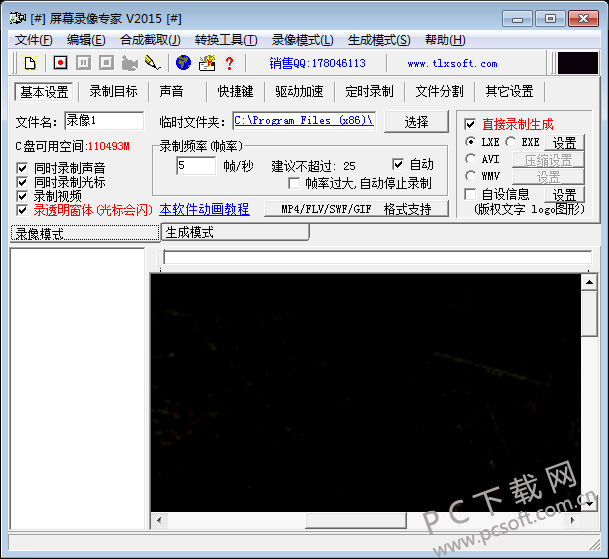Select the 生成模式 lower tab
The height and width of the screenshot is (559, 609).
(x=235, y=232)
